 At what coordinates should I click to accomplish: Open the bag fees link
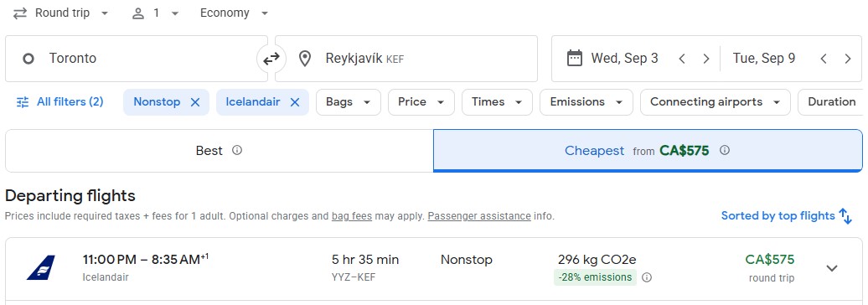[x=352, y=216]
